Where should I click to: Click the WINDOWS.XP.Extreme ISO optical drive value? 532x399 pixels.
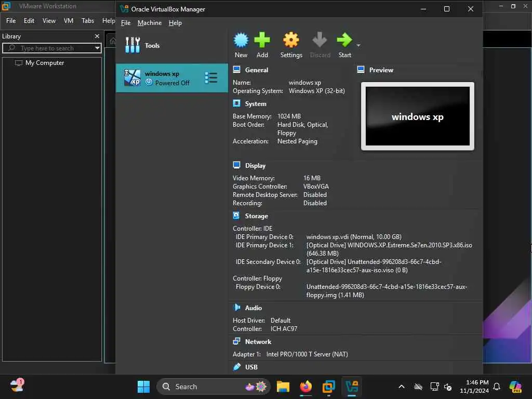tap(389, 249)
